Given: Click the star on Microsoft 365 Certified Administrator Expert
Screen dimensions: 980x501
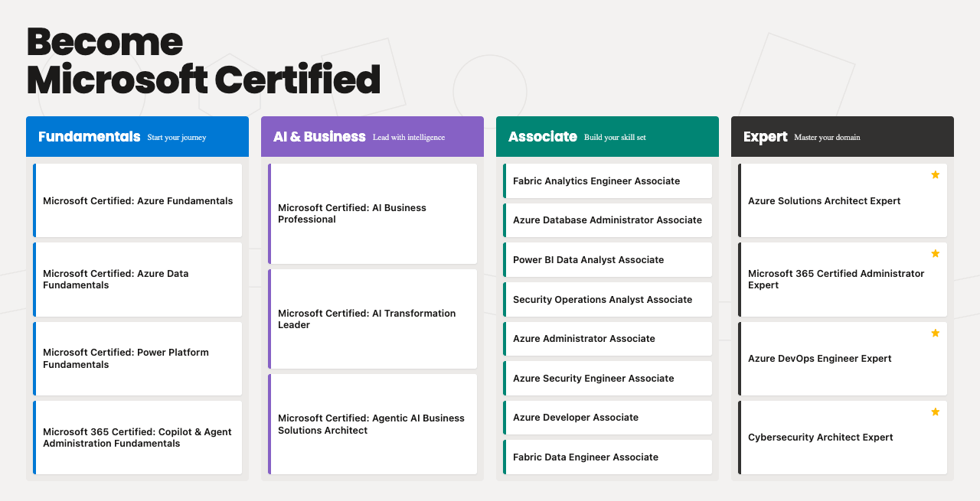Looking at the screenshot, I should (x=935, y=254).
